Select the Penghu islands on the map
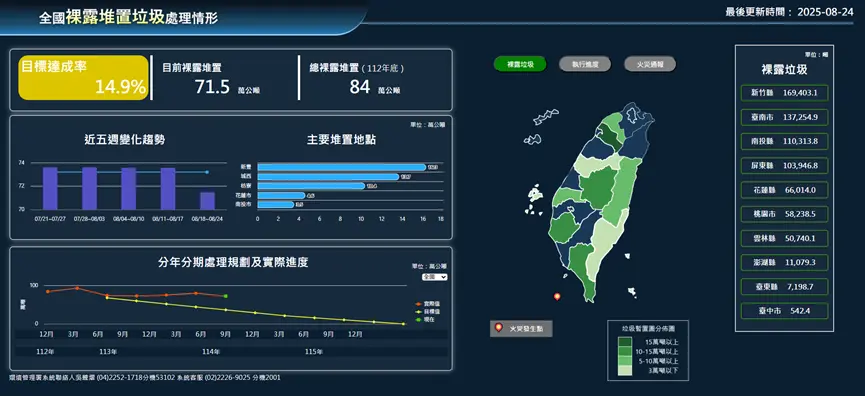 [x=533, y=199]
